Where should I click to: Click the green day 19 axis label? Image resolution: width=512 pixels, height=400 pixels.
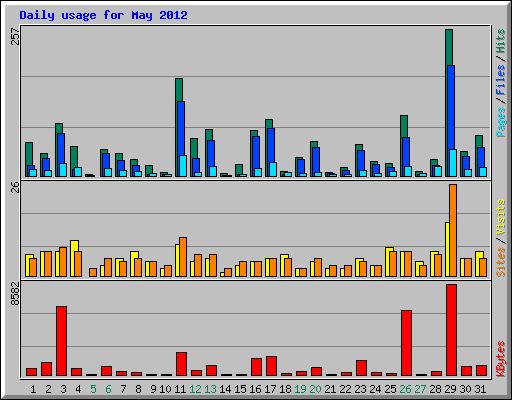[300, 389]
